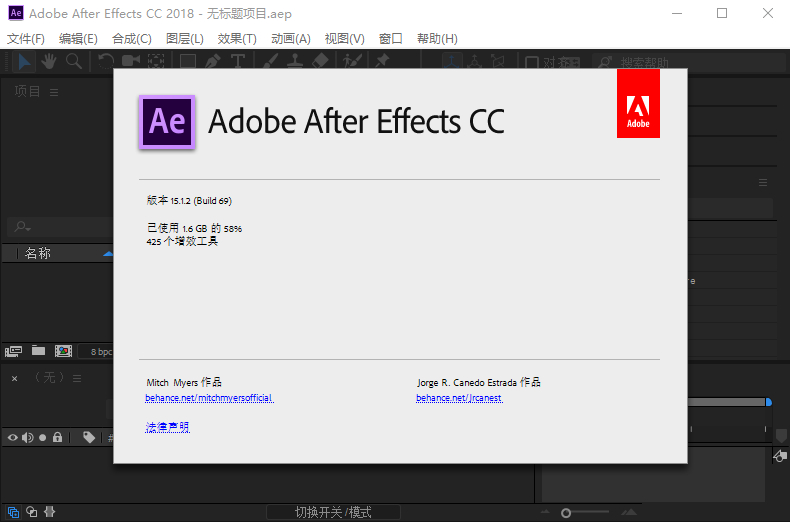The image size is (790, 522).
Task: Select the Rotation tool
Action: coord(105,61)
